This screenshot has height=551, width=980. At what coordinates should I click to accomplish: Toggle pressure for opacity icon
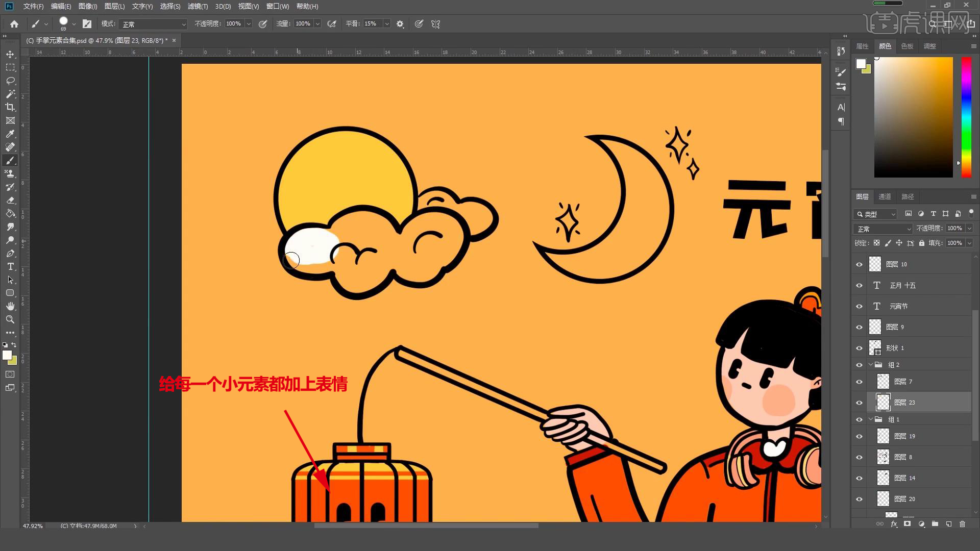coord(263,24)
